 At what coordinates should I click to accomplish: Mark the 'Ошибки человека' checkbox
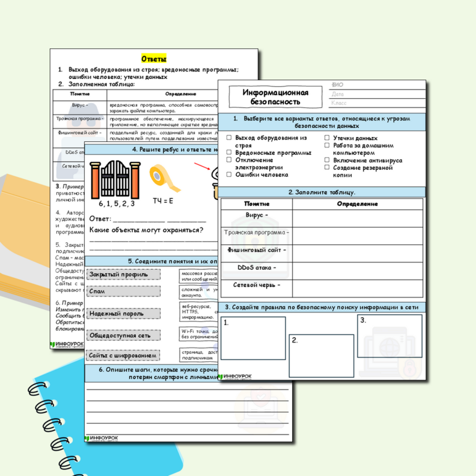point(229,175)
